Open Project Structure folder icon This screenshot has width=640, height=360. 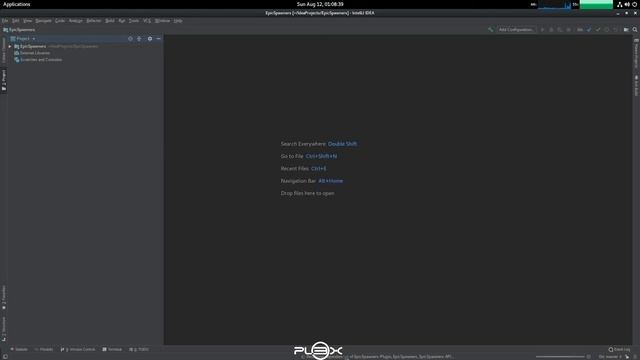(626, 30)
